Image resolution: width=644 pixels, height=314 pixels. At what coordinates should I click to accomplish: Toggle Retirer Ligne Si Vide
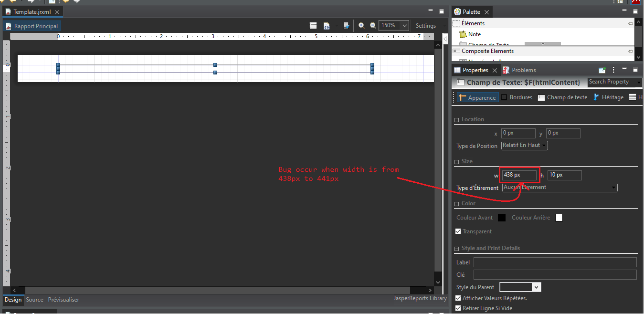click(458, 308)
